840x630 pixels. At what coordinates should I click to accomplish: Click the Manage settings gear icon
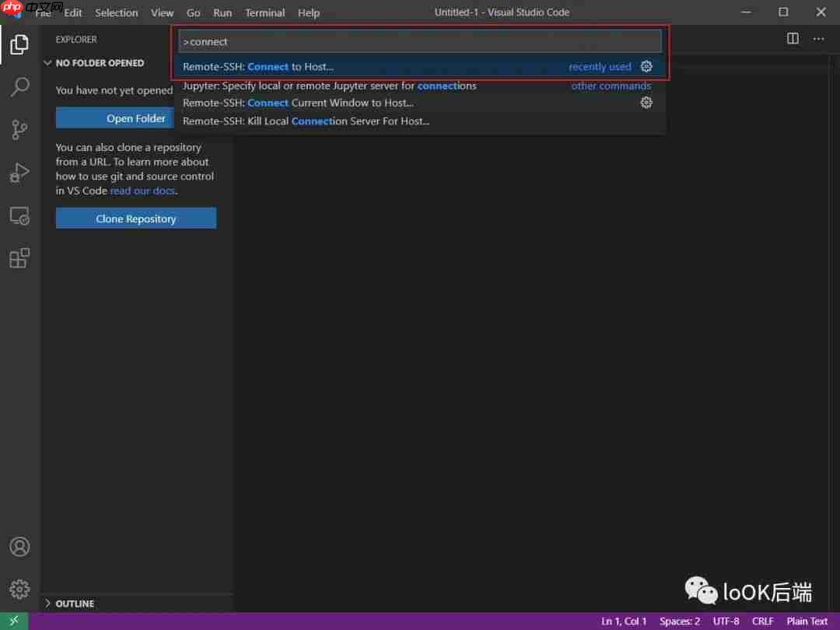(x=19, y=589)
